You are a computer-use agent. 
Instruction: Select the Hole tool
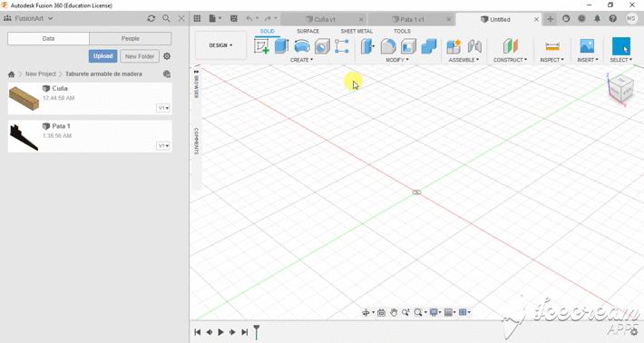coord(322,46)
